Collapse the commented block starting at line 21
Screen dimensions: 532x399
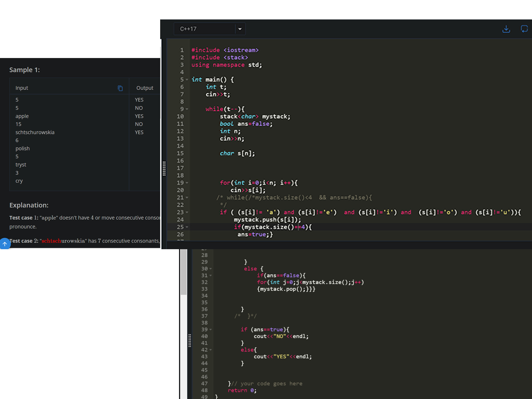tap(187, 197)
